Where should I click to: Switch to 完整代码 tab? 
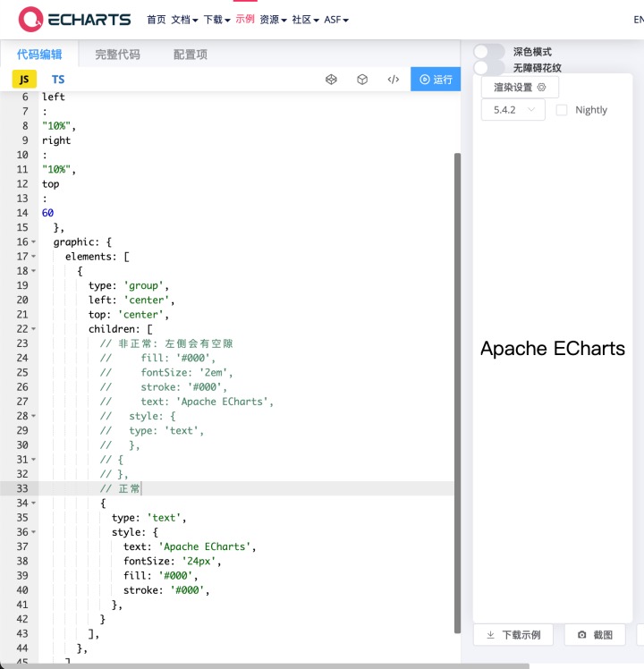click(117, 55)
